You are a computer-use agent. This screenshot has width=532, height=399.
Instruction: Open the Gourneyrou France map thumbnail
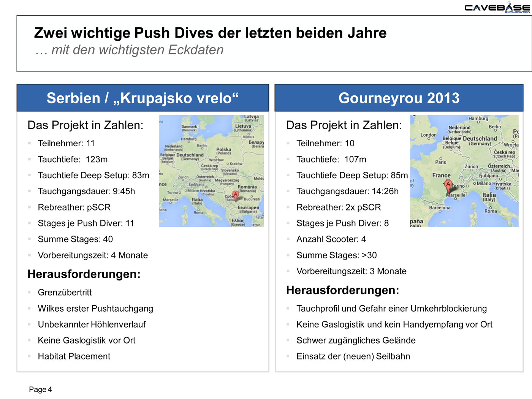coord(464,171)
